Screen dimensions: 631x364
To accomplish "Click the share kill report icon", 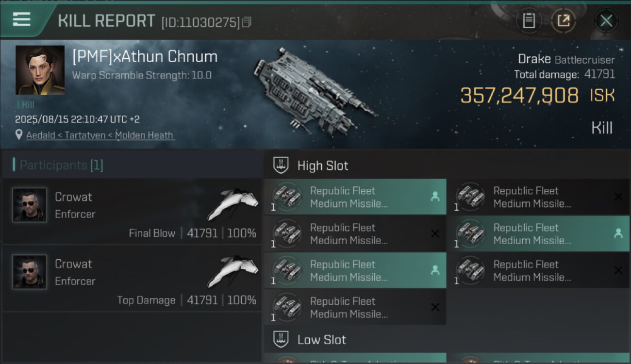I will [x=564, y=21].
